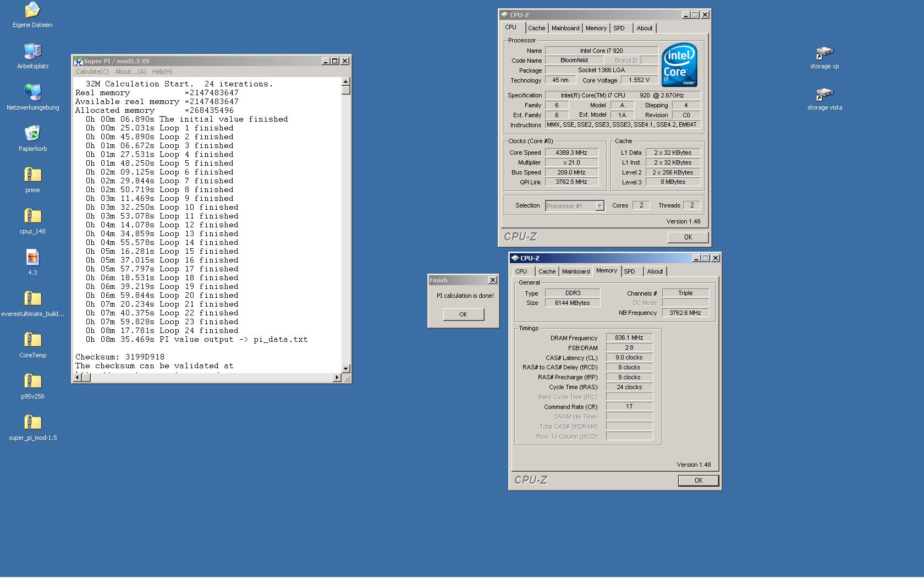Switch to About tab in bottom CPU-Z
The height and width of the screenshot is (578, 924).
[x=655, y=271]
